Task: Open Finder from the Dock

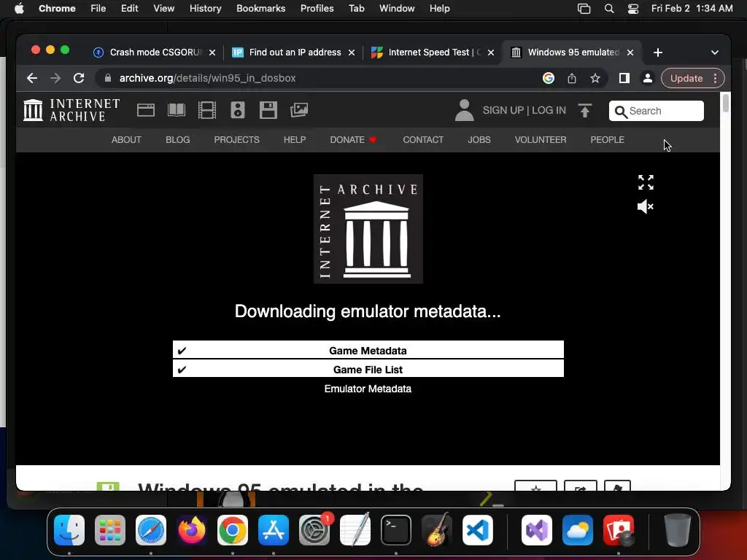Action: (69, 530)
